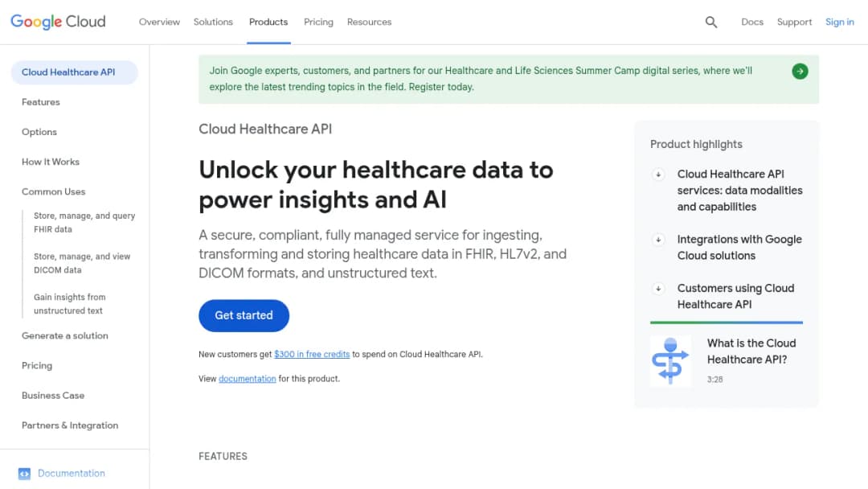Open the search magnifier icon

click(x=711, y=23)
